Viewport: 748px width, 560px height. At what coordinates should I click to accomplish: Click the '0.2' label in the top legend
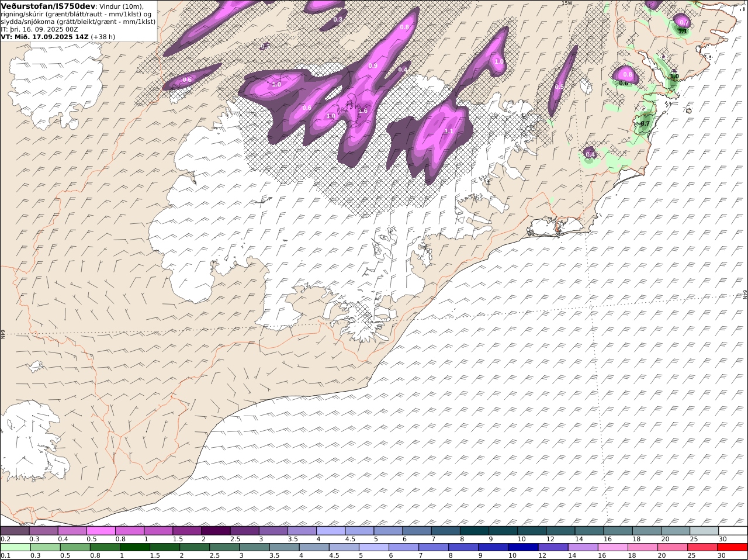point(5,539)
